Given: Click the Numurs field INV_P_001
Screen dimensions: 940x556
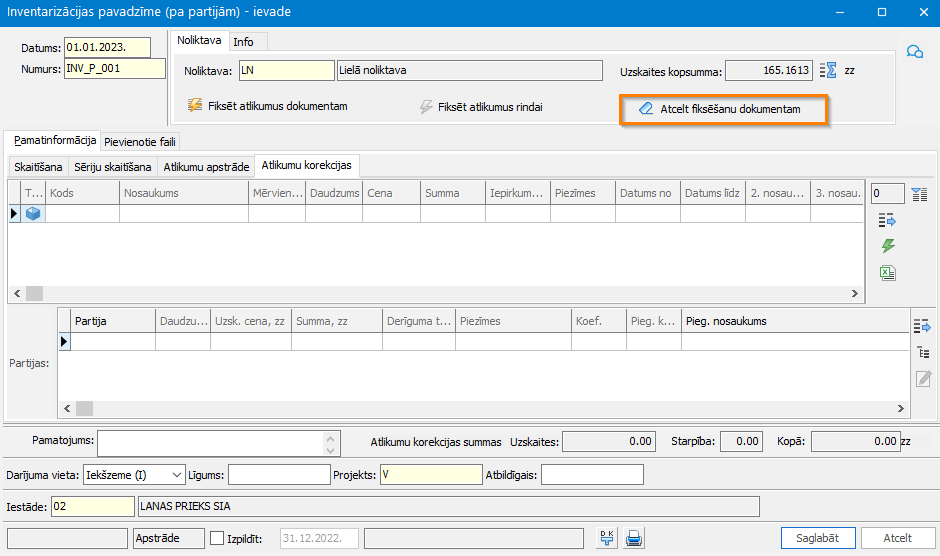Looking at the screenshot, I should point(115,68).
